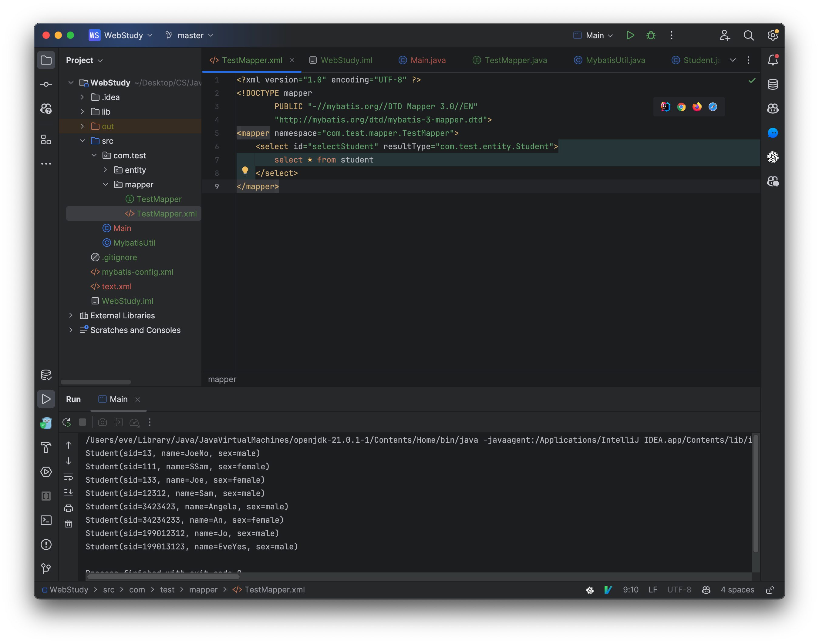Open the Problems view
The height and width of the screenshot is (644, 819).
[x=46, y=545]
